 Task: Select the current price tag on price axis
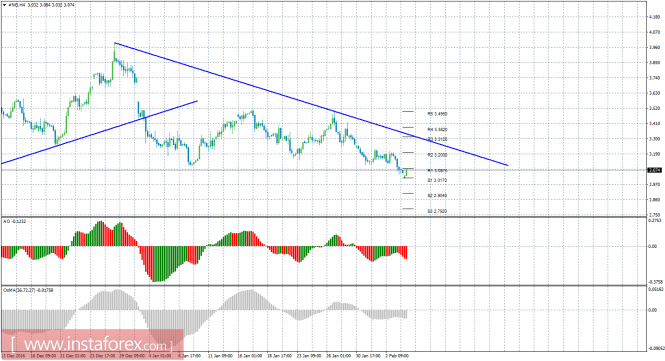coord(654,170)
